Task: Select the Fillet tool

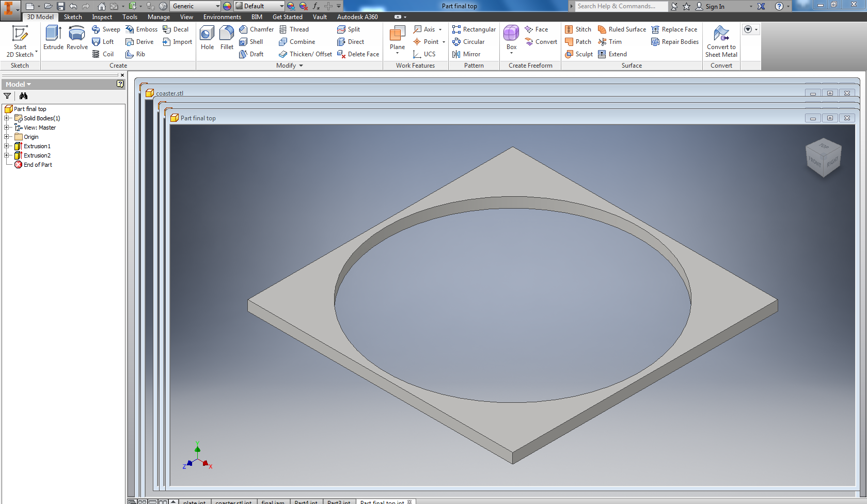Action: tap(227, 38)
